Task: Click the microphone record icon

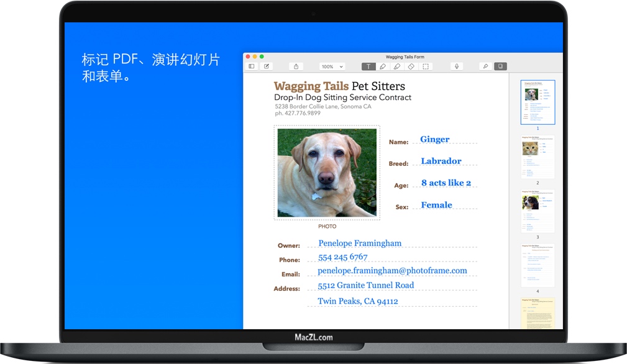Action: 457,66
